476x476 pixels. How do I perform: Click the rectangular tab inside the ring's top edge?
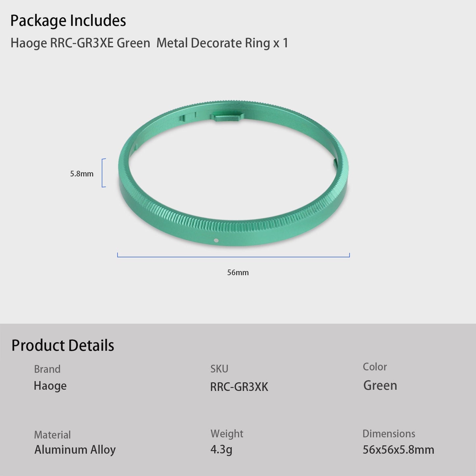228,117
